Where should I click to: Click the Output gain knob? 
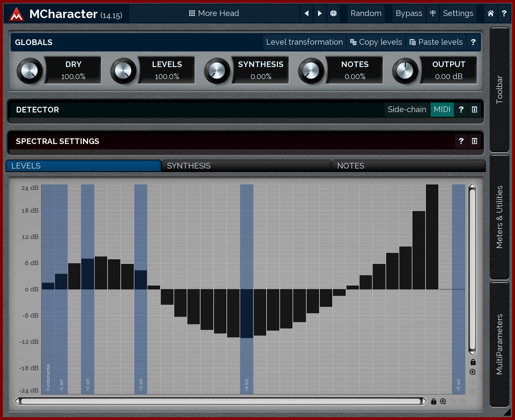405,71
